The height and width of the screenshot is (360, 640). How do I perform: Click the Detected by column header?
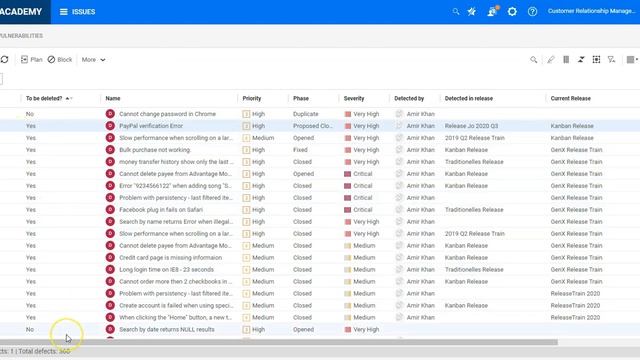click(x=409, y=98)
